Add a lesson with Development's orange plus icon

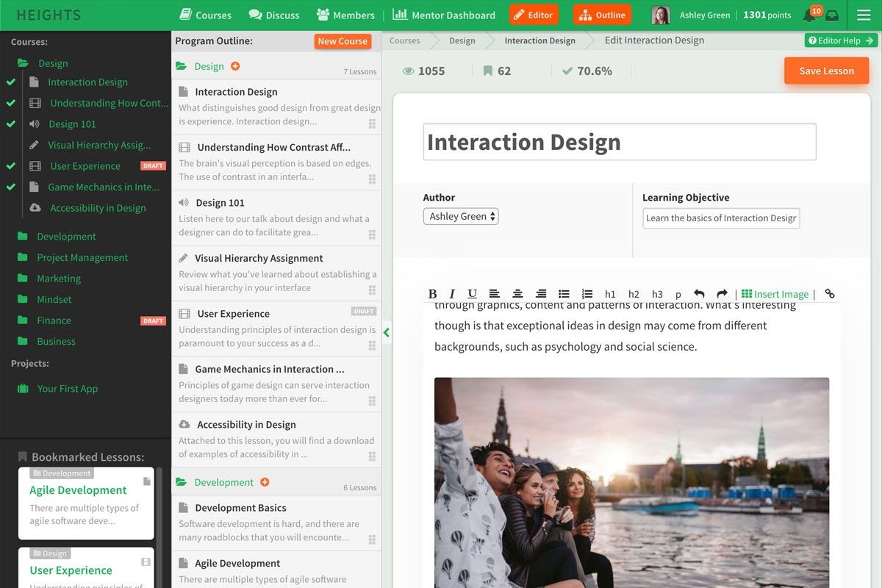click(265, 482)
